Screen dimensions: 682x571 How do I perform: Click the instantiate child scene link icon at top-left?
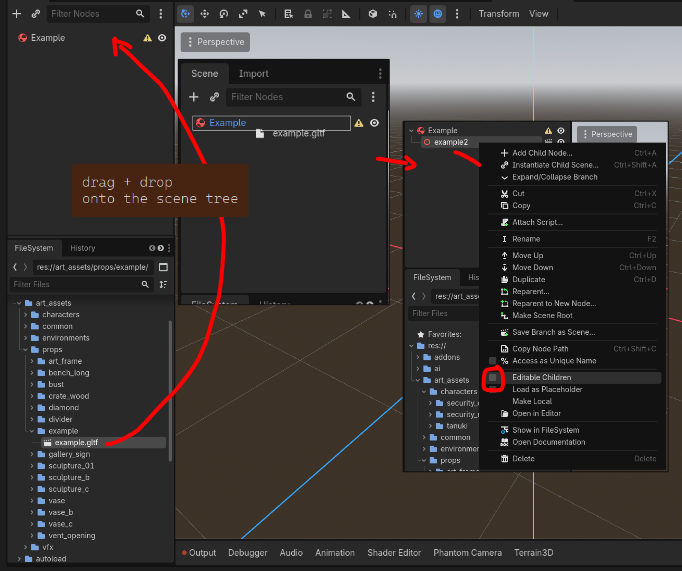click(x=35, y=14)
